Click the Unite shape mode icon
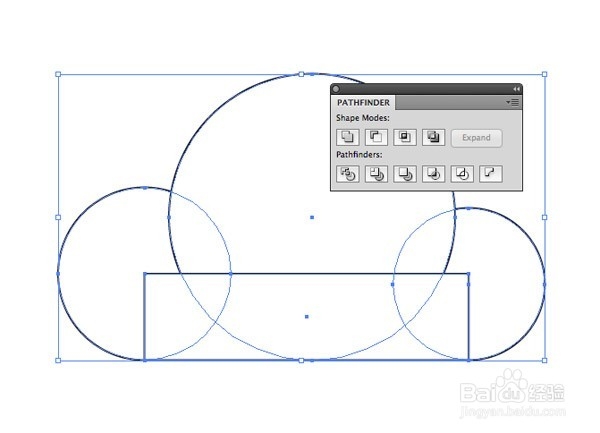 [347, 137]
